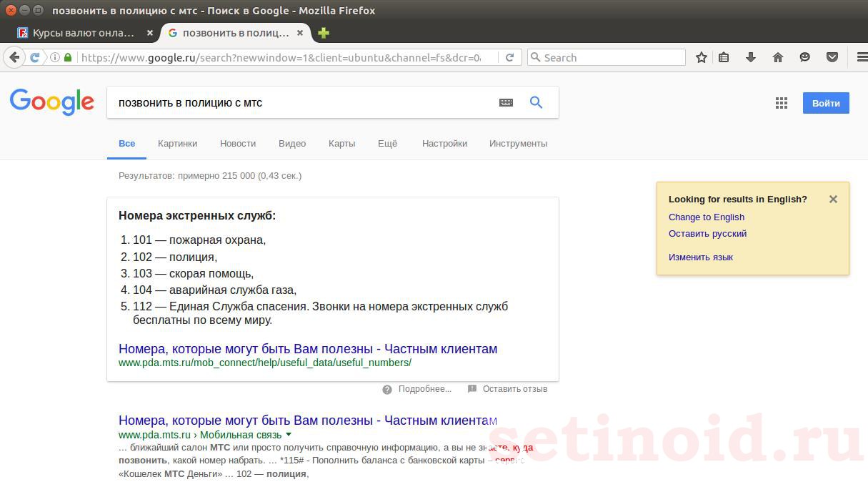Go back with the Back arrow button
The width and height of the screenshot is (868, 487).
tap(14, 57)
